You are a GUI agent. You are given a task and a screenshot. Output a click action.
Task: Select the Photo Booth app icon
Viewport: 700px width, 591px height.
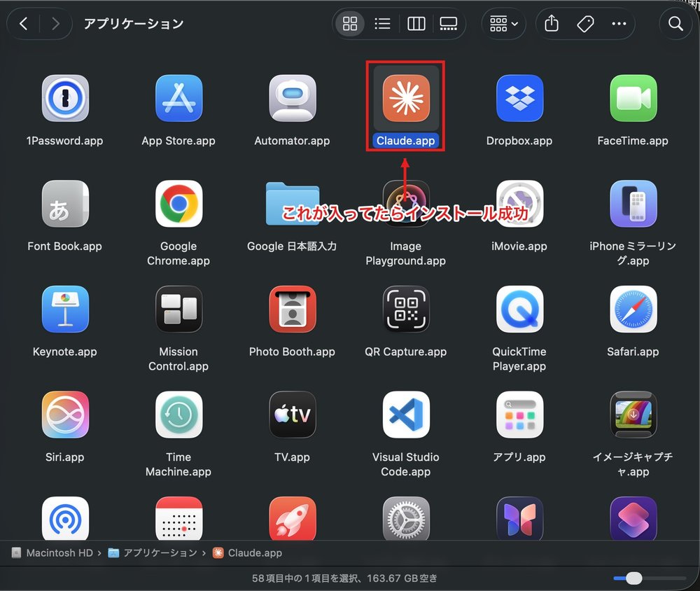293,309
